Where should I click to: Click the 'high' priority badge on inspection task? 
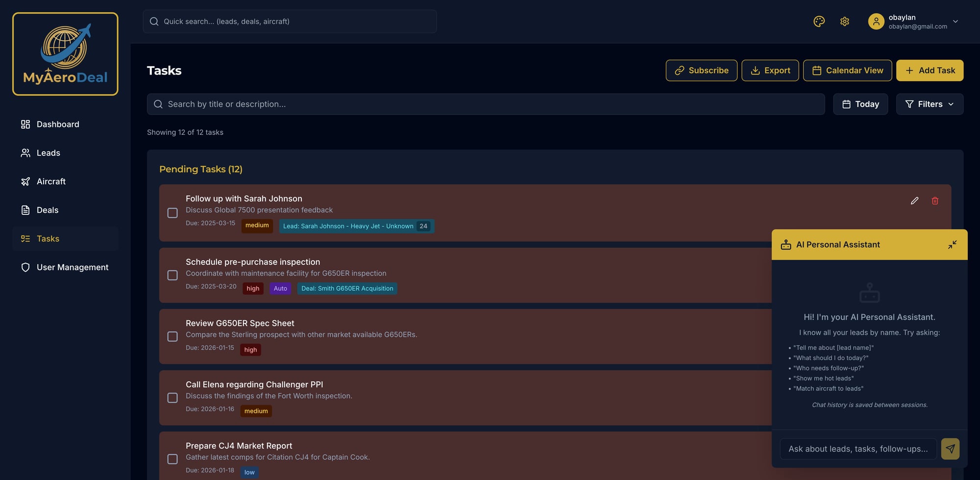point(253,288)
